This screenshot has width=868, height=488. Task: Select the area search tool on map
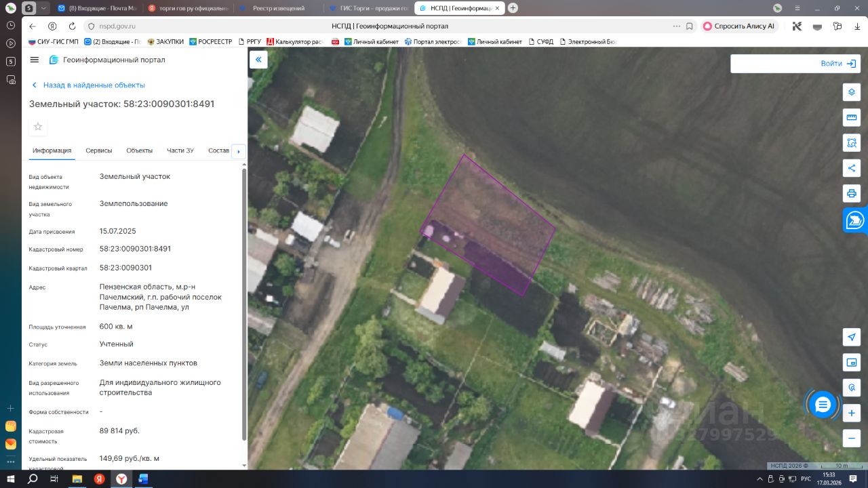852,142
